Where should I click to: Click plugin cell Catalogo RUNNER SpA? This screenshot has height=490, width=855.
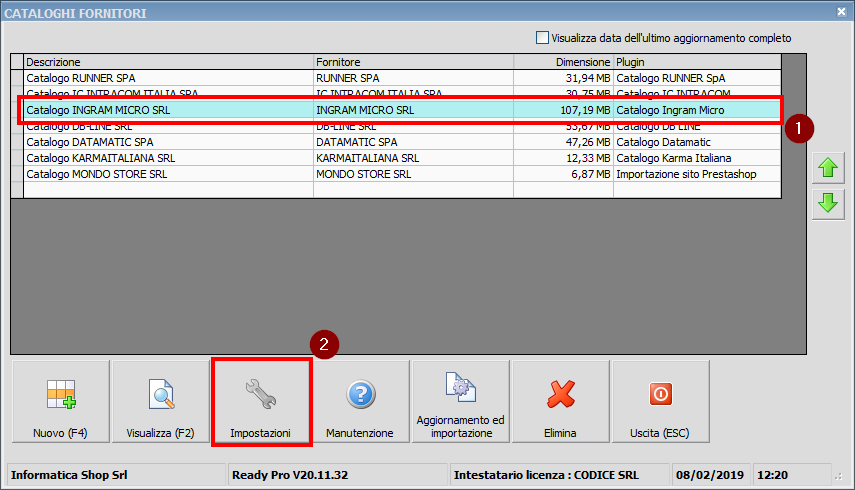697,78
